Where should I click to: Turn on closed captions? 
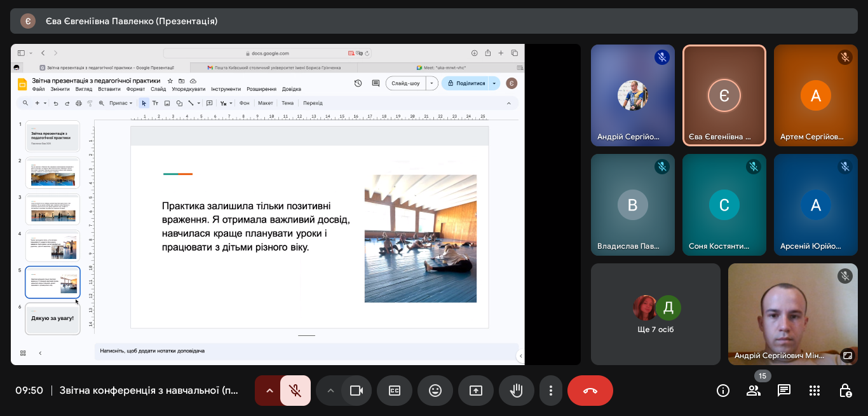pos(395,391)
